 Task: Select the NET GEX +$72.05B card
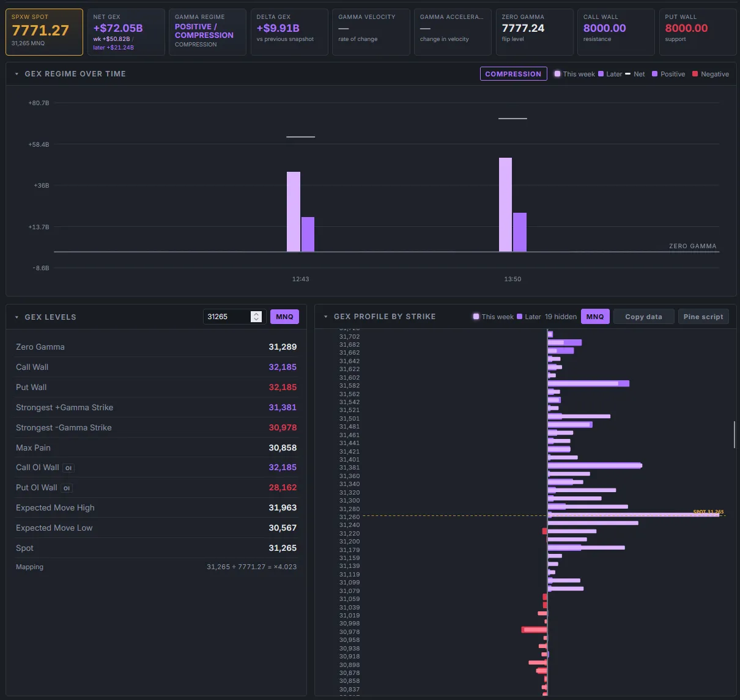(x=126, y=32)
